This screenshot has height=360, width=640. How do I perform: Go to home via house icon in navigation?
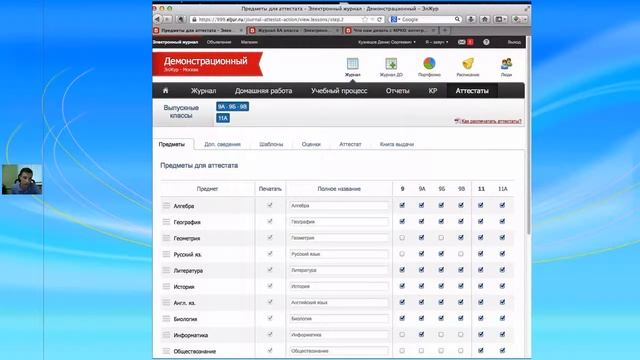click(x=165, y=91)
